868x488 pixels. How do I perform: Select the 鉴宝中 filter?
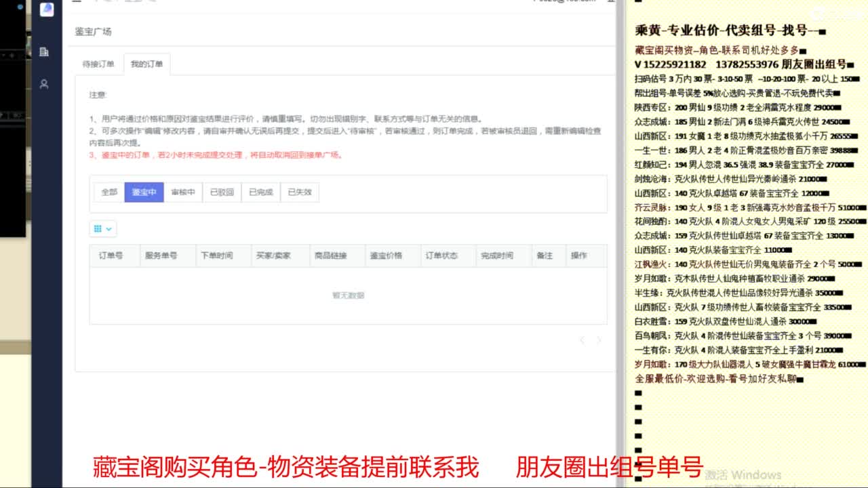pos(144,192)
